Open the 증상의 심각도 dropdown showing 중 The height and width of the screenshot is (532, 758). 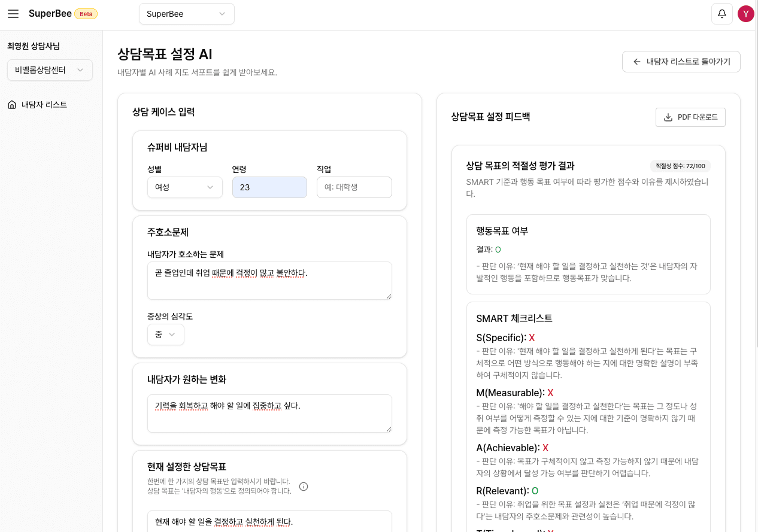tap(165, 335)
